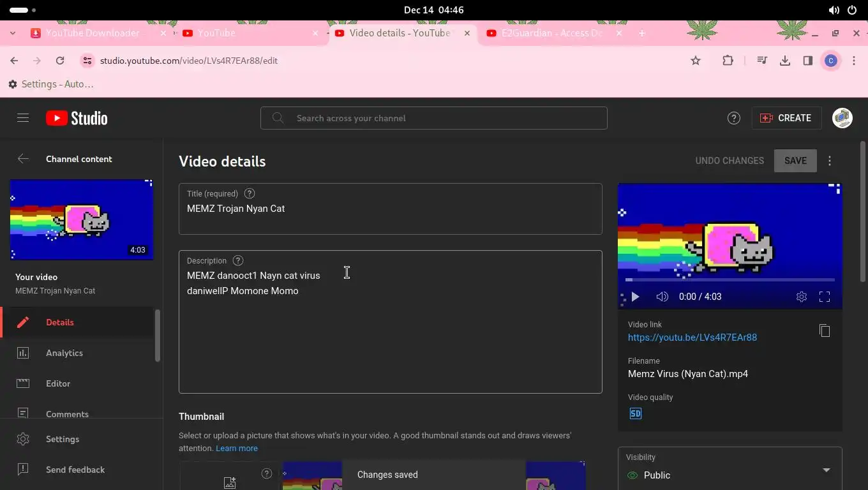Screen dimensions: 868x490
Task: Click the SAVE button
Action: point(795,161)
